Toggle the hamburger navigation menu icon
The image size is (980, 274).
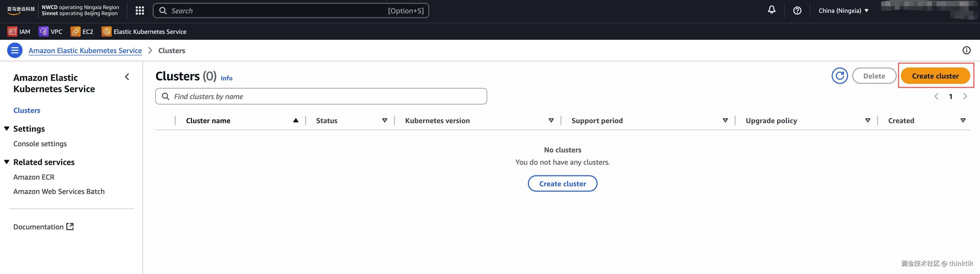[x=15, y=50]
